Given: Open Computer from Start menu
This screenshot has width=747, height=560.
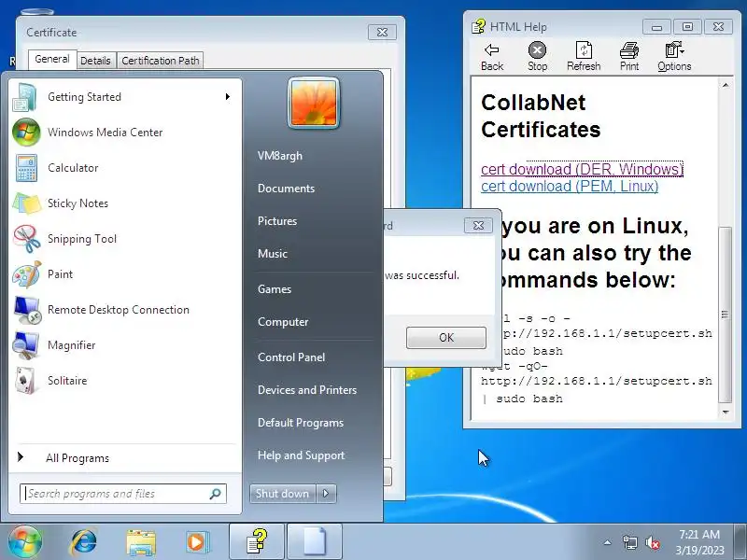Looking at the screenshot, I should [283, 322].
